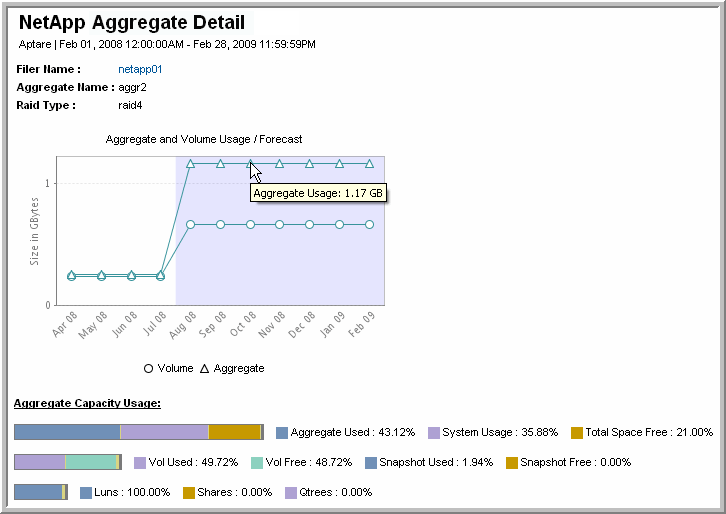Screen dimensions: 726x514
Task: Click the Aggregate Used blue legend swatch
Action: (x=282, y=433)
